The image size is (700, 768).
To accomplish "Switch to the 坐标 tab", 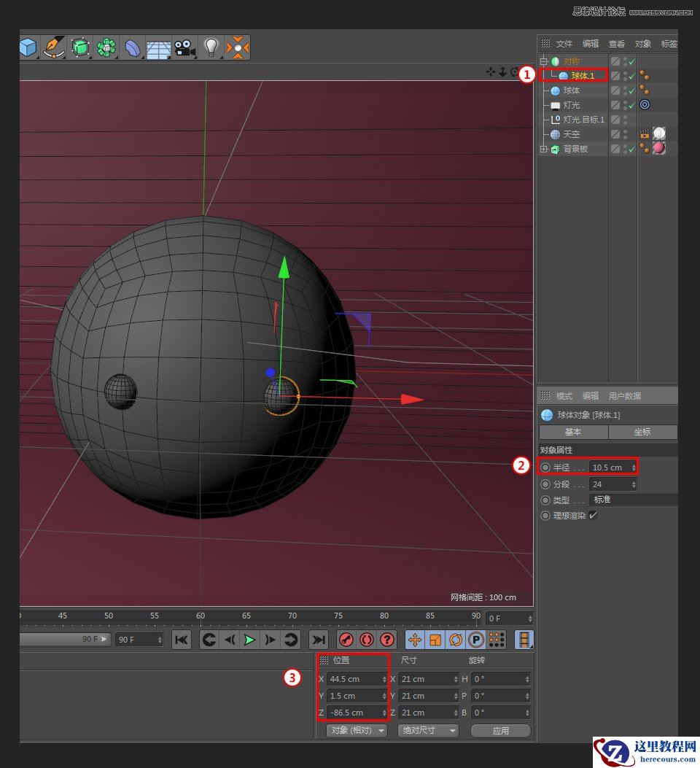I will pos(642,432).
